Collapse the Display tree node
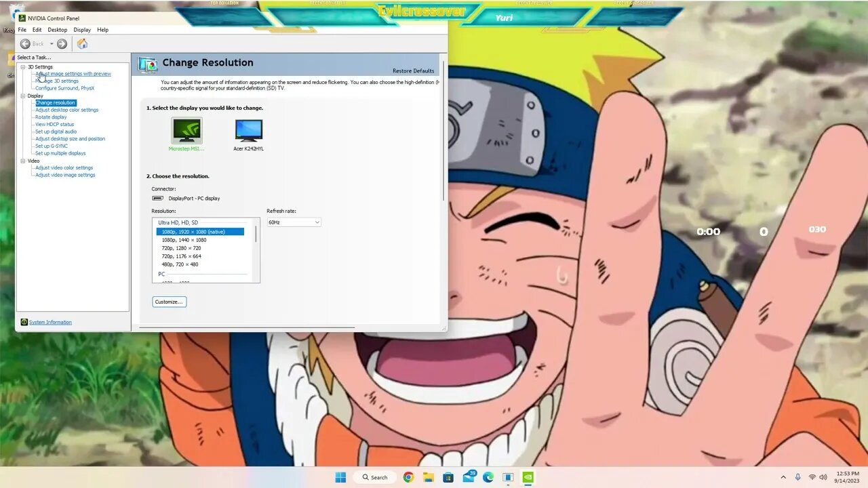This screenshot has height=488, width=868. tap(22, 96)
